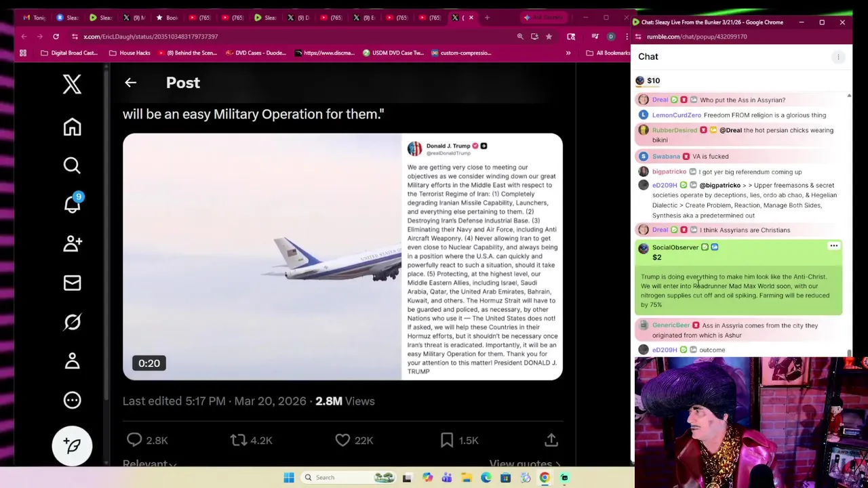The image size is (868, 488).
Task: Open Microsoft Teams taskbar icon
Action: coord(447,478)
